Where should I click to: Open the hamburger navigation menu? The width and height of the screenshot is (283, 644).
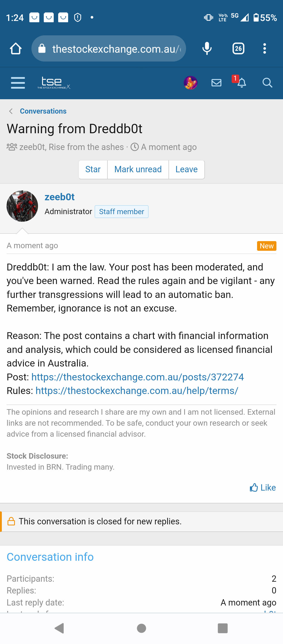coord(18,83)
